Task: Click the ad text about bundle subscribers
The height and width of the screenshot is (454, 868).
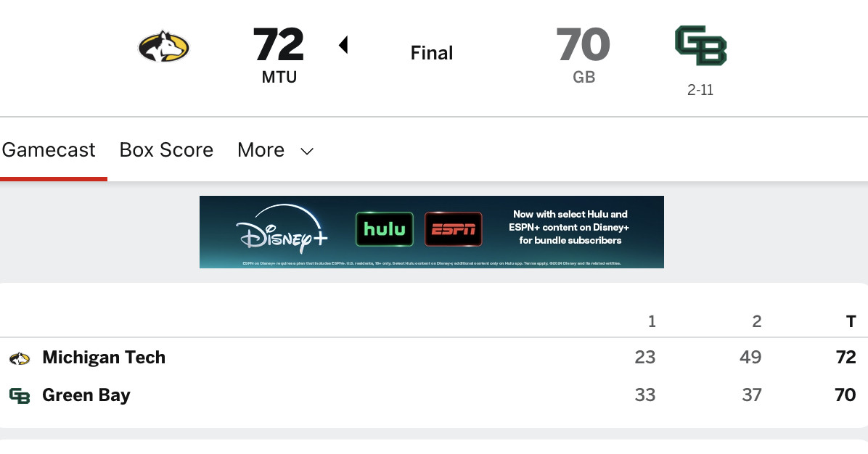Action: (x=570, y=227)
